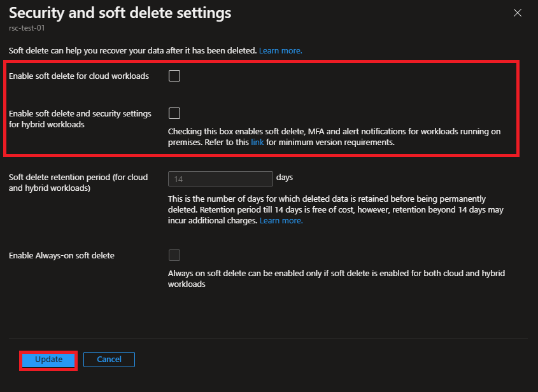Open Learn more link about retention charges
The height and width of the screenshot is (392, 538).
click(x=281, y=221)
